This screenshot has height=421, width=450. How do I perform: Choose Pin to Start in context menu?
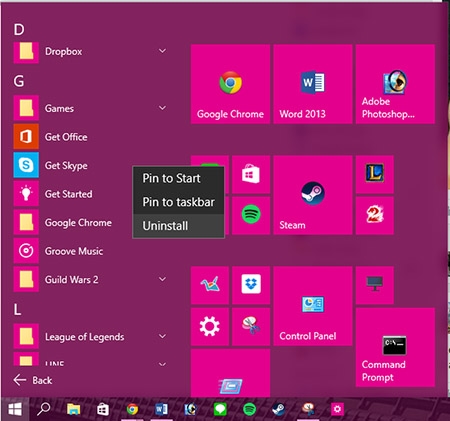click(x=178, y=178)
